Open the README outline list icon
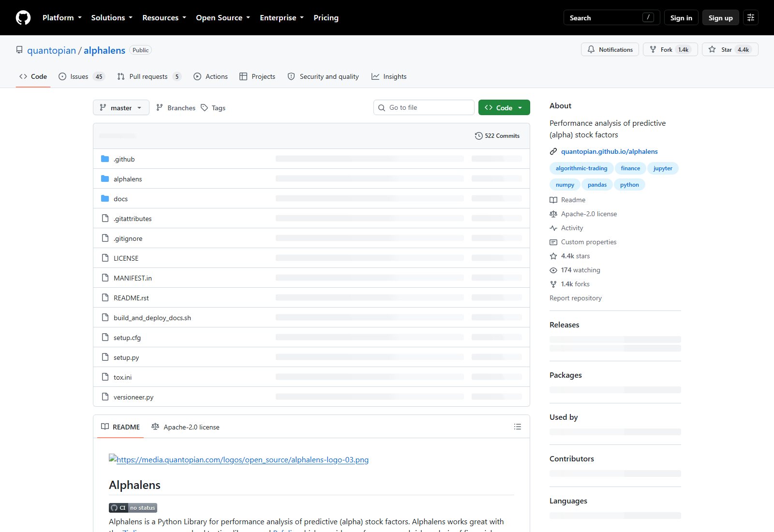Screen dimensions: 774x532 (x=518, y=427)
